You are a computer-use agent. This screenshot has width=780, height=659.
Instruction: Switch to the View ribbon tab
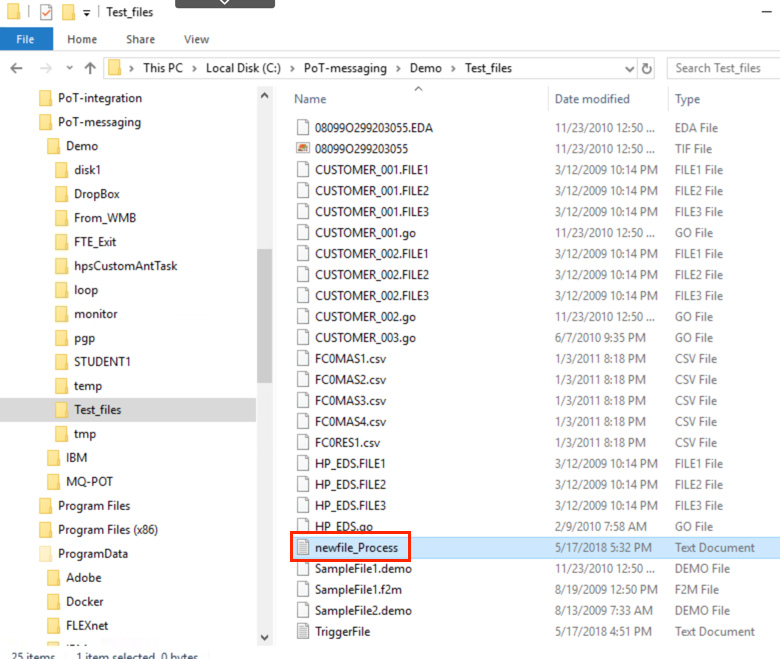[x=196, y=39]
